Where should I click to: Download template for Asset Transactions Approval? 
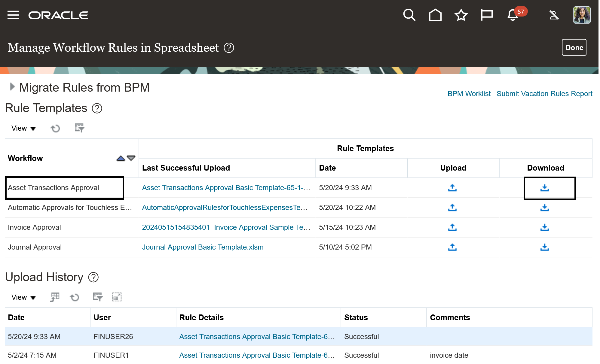(544, 188)
